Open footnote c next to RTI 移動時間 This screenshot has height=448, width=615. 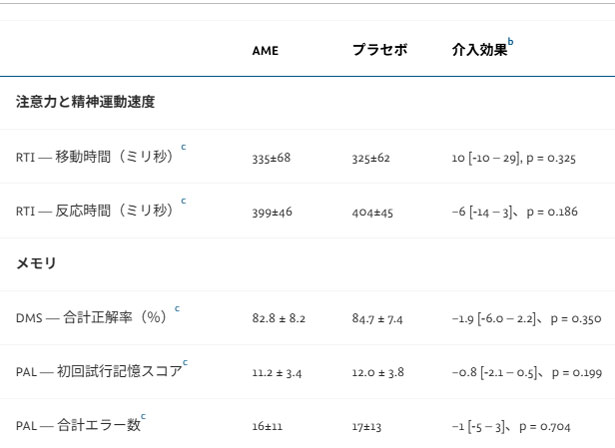[x=183, y=148]
